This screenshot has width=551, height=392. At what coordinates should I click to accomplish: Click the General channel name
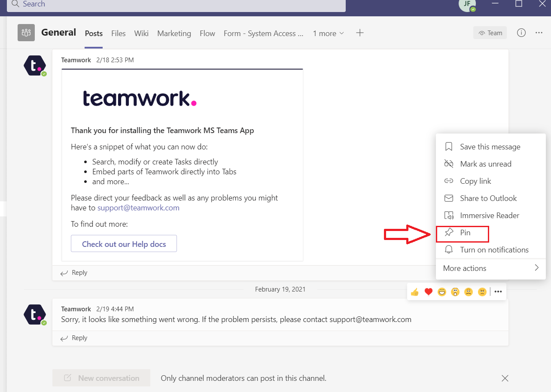(58, 32)
